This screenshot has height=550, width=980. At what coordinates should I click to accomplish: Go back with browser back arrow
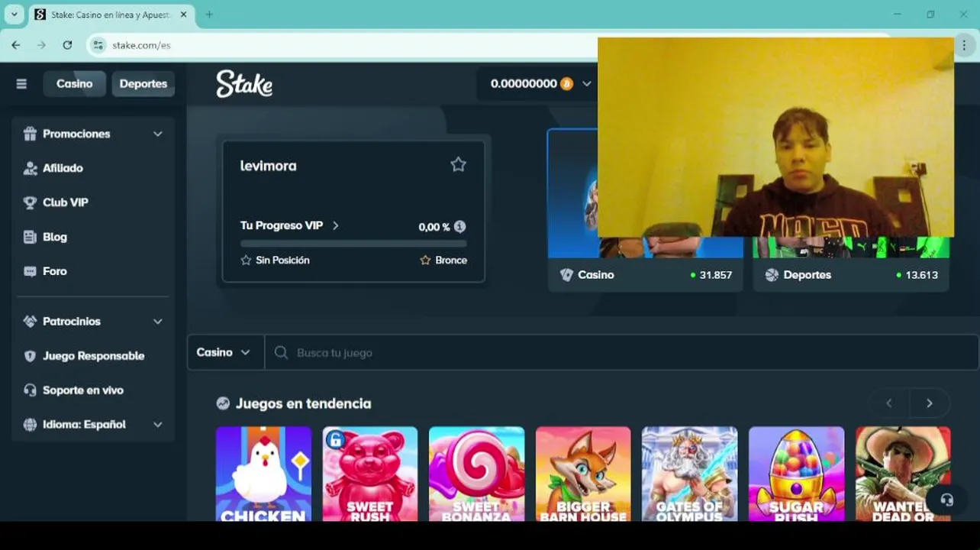click(16, 45)
